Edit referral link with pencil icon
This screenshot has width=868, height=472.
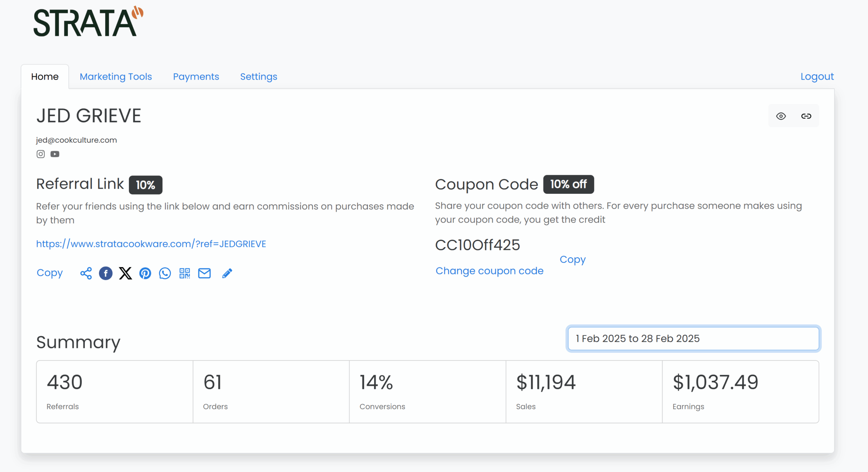pyautogui.click(x=227, y=273)
